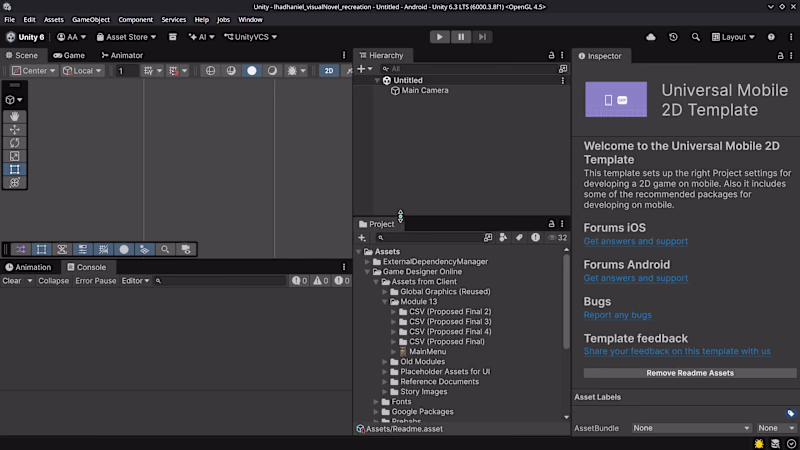Click the Remove Readme Assets button

690,373
